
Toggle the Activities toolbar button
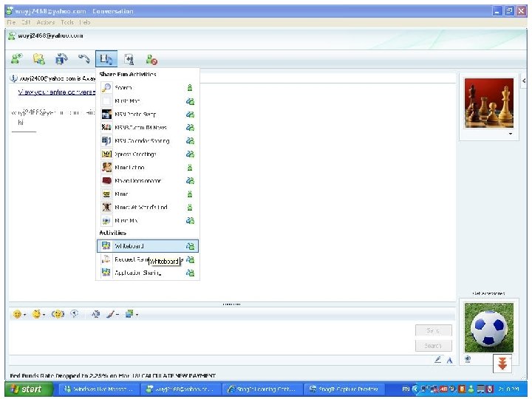[106, 59]
